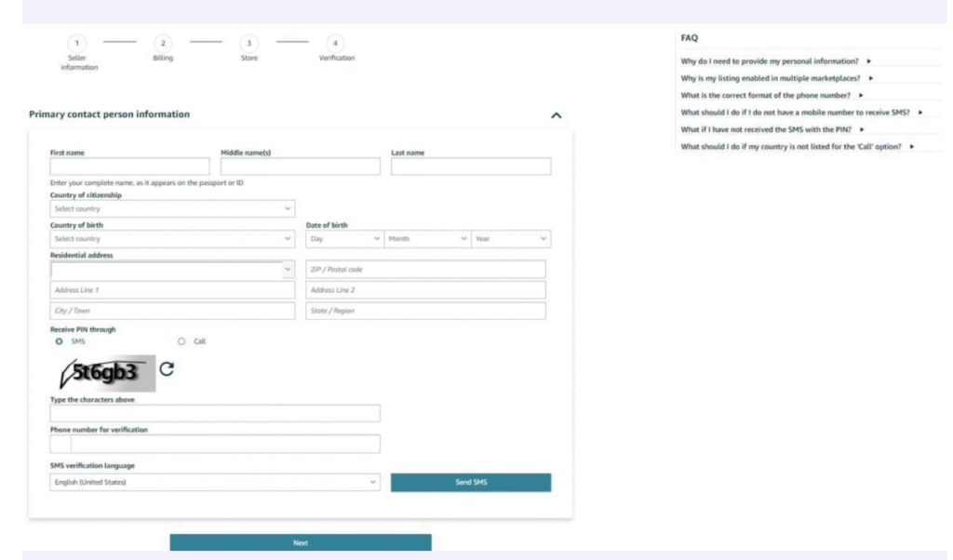Open SMS verification language dropdown

coord(215,483)
